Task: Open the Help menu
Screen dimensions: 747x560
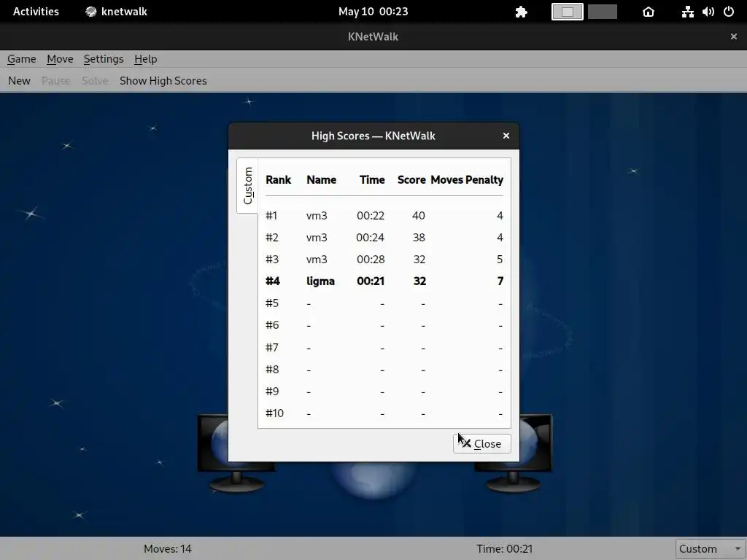Action: click(x=145, y=59)
